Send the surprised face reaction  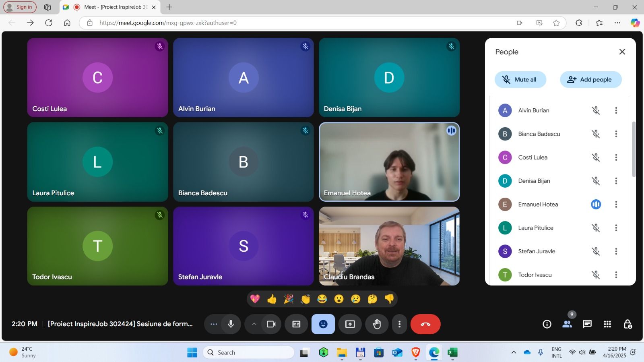pyautogui.click(x=339, y=299)
